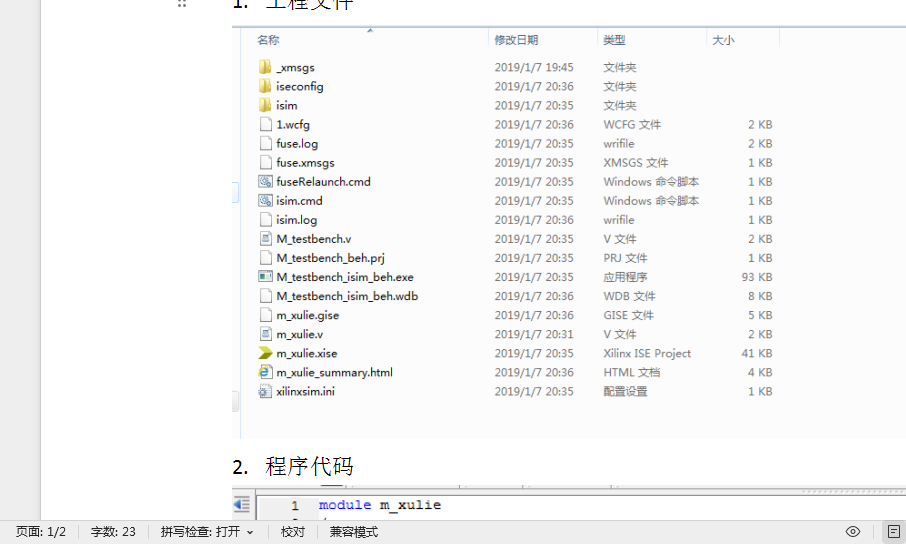Viewport: 906px width, 544px height.
Task: Select the m_xulie.gise file name
Action: tap(307, 315)
